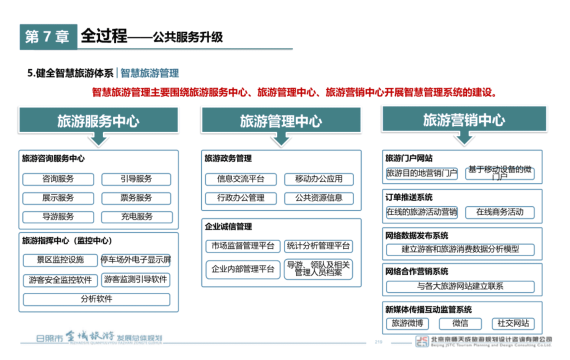Click the 引导服务 box
Screen dimensions: 570x360
136,179
